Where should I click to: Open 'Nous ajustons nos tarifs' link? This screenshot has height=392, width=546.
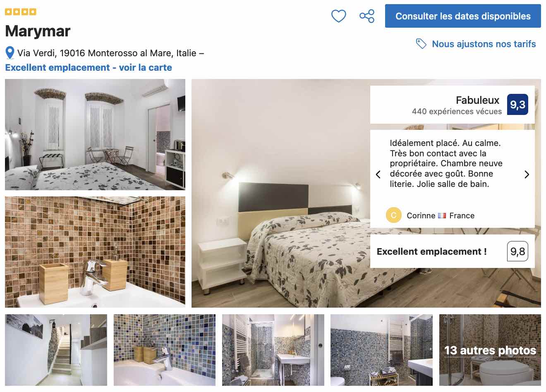[x=484, y=44]
